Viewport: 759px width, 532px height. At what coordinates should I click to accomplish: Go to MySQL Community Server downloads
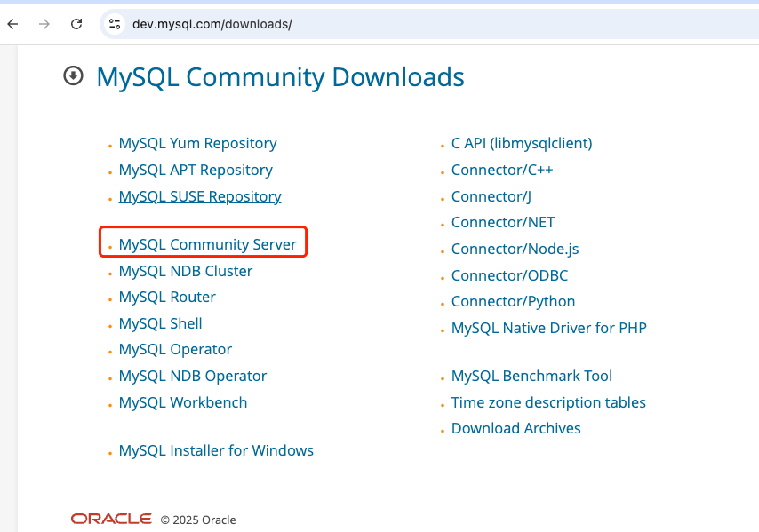click(x=208, y=244)
